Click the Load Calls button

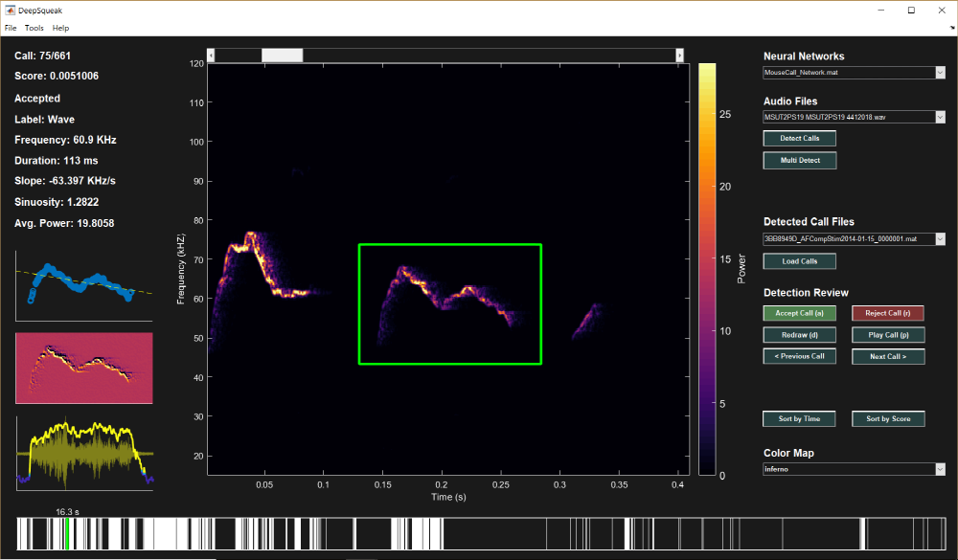(x=799, y=261)
